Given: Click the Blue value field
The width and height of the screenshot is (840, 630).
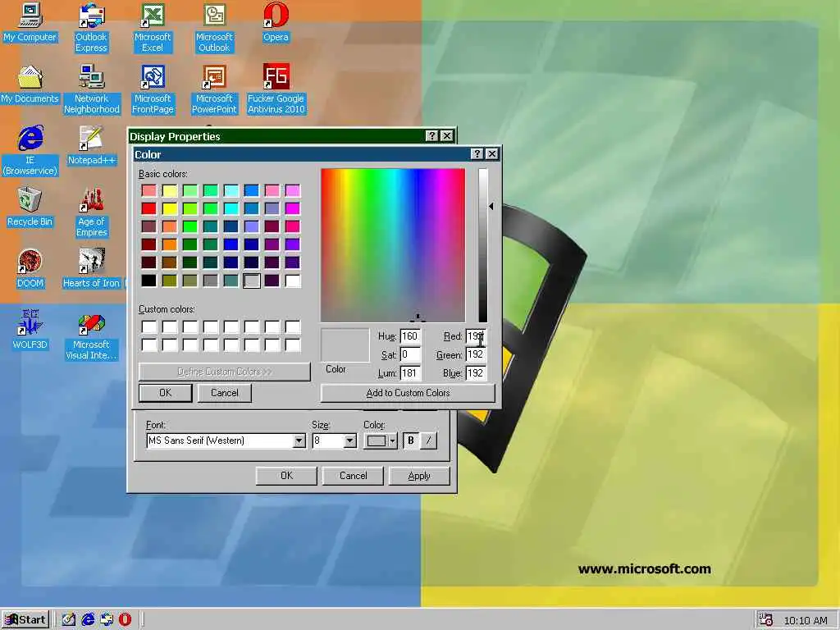Looking at the screenshot, I should pos(476,373).
